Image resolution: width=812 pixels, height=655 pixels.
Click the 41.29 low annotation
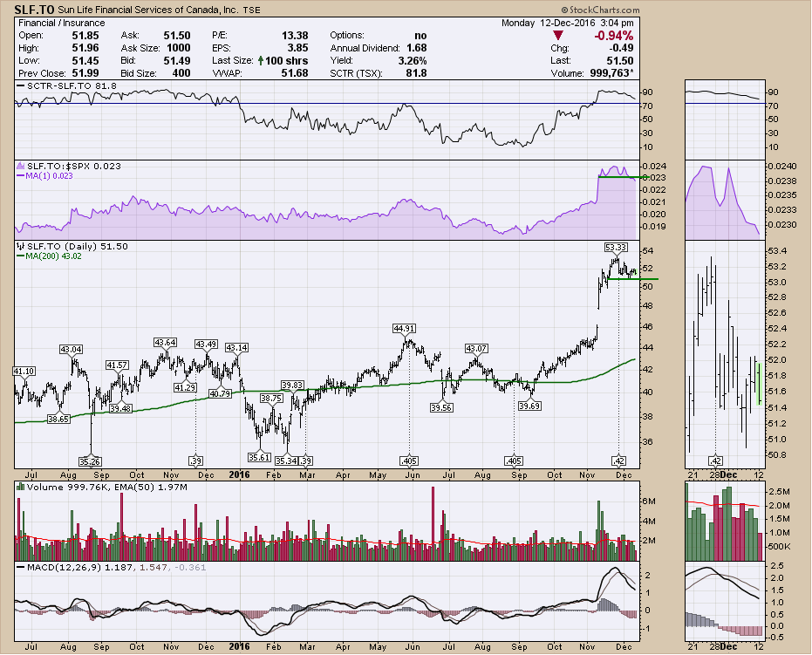pyautogui.click(x=185, y=387)
